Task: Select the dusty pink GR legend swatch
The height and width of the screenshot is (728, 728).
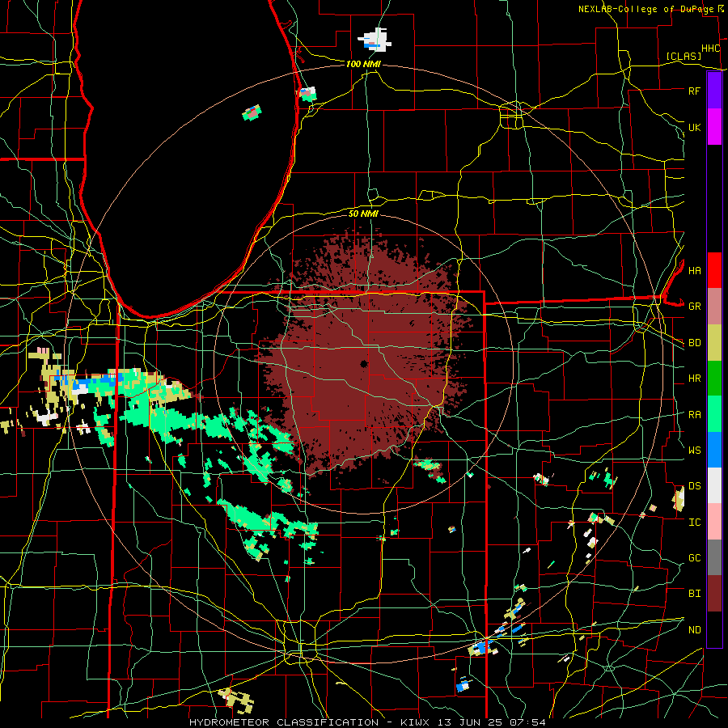Action: pos(714,307)
